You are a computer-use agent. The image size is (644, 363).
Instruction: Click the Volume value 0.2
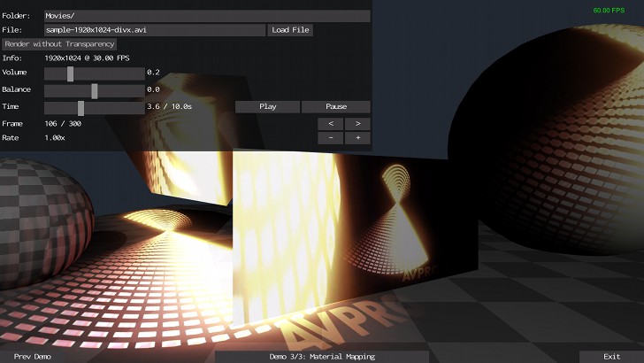[x=153, y=73]
